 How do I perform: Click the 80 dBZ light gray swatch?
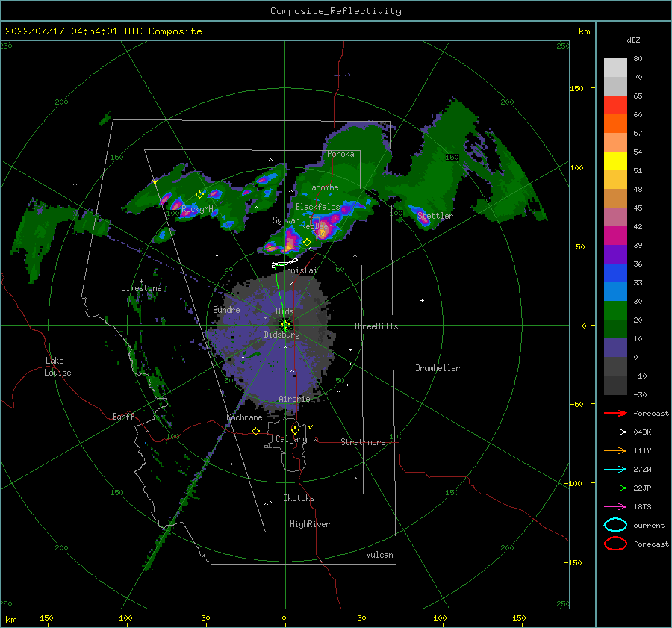point(615,67)
